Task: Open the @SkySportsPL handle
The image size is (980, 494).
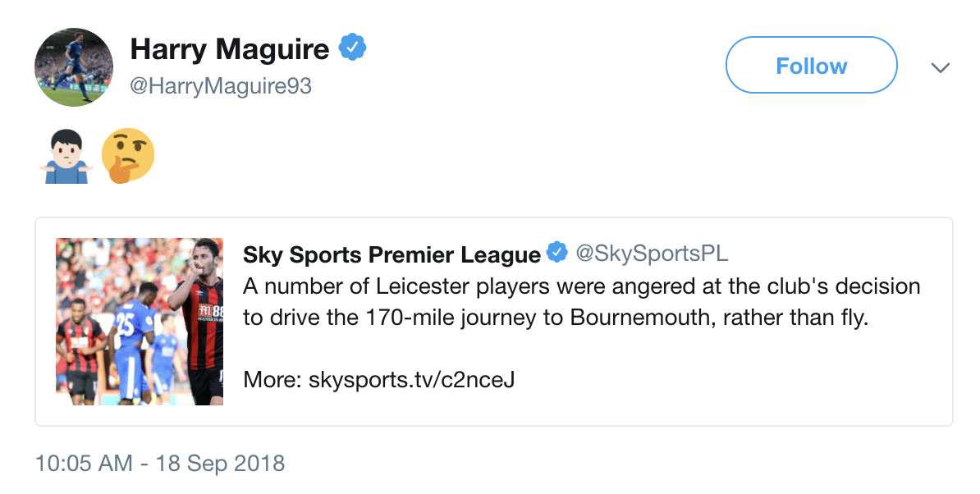Action: pos(652,254)
